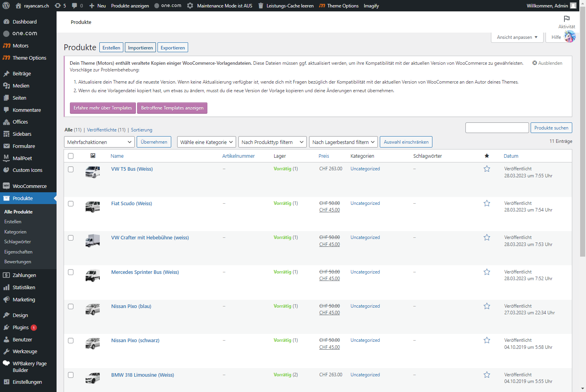
Task: Open the updates icon showing 5
Action: pyautogui.click(x=60, y=5)
